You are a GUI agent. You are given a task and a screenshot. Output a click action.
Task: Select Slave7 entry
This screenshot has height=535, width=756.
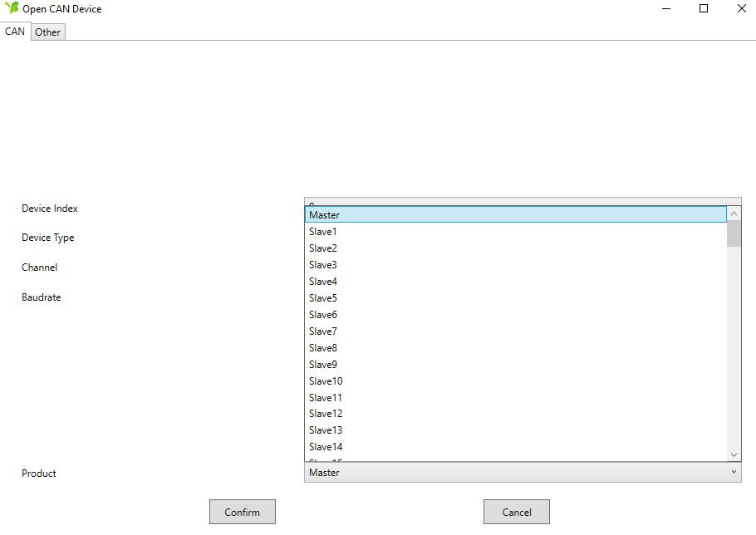[x=515, y=331]
